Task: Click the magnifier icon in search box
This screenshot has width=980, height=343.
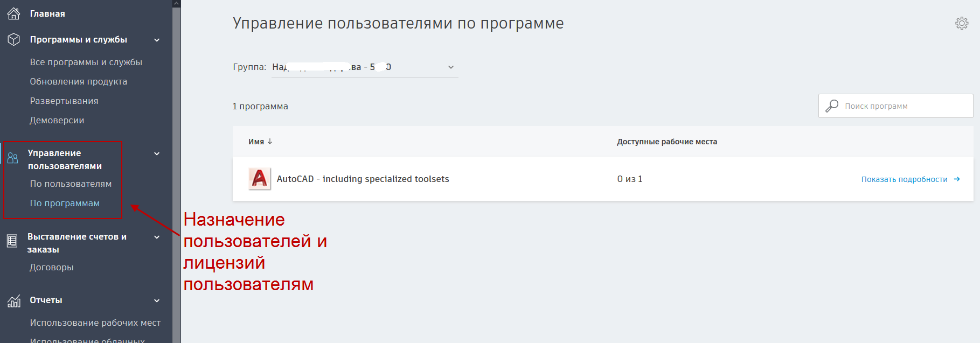Action: click(832, 106)
